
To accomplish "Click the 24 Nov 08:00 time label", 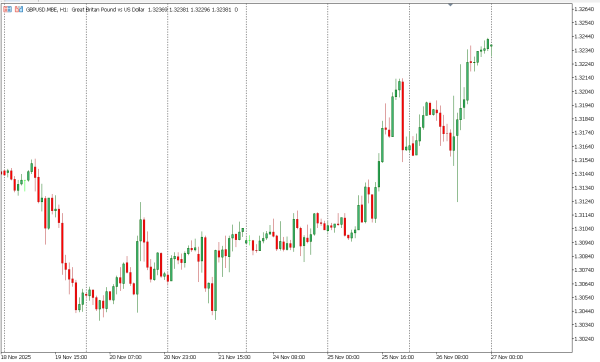I will tap(289, 357).
